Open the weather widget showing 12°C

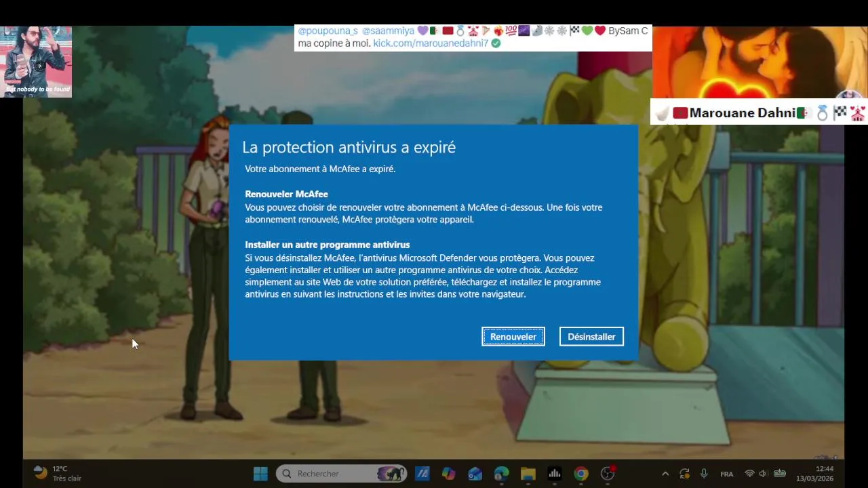(58, 474)
